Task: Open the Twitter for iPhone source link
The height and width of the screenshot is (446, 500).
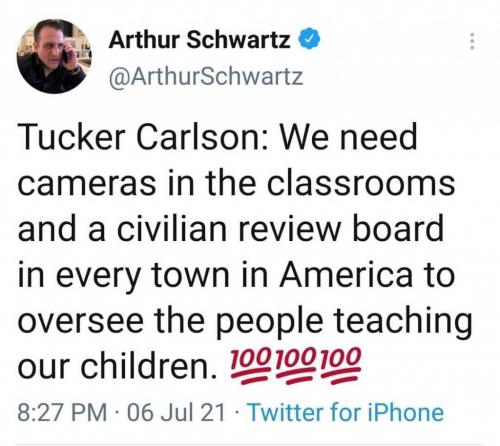Action: point(345,412)
